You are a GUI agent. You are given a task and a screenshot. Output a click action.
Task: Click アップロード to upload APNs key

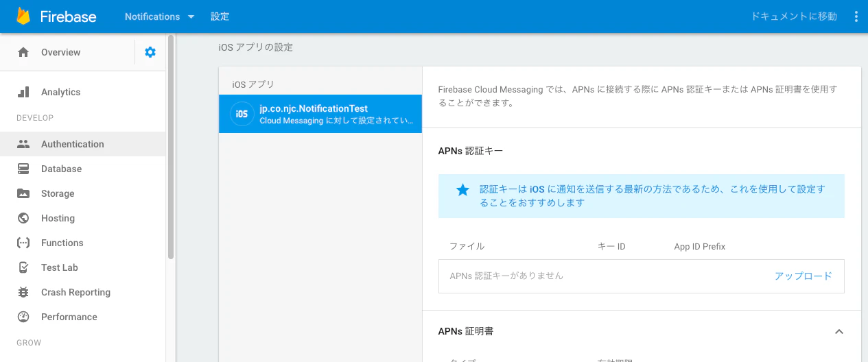click(x=804, y=276)
